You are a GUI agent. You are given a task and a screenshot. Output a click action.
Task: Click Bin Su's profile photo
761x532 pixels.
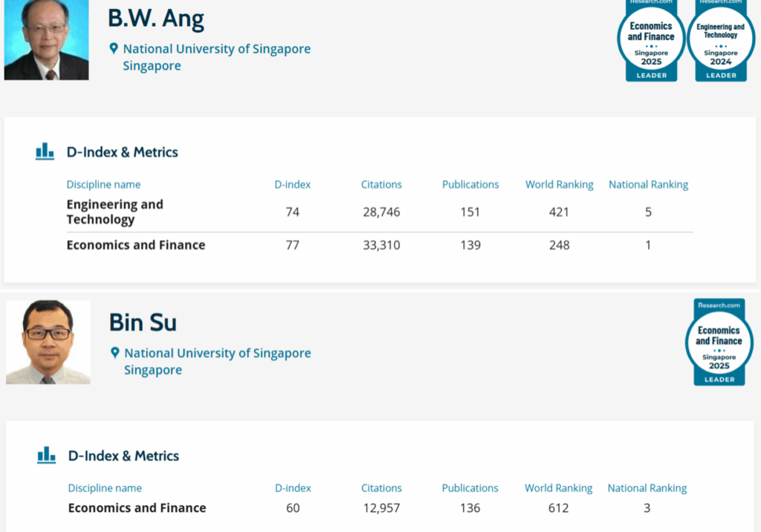[48, 343]
